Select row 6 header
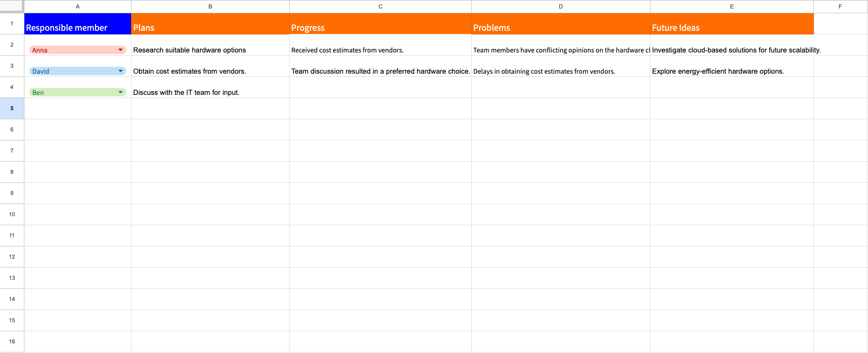Image resolution: width=868 pixels, height=353 pixels. pyautogui.click(x=12, y=130)
